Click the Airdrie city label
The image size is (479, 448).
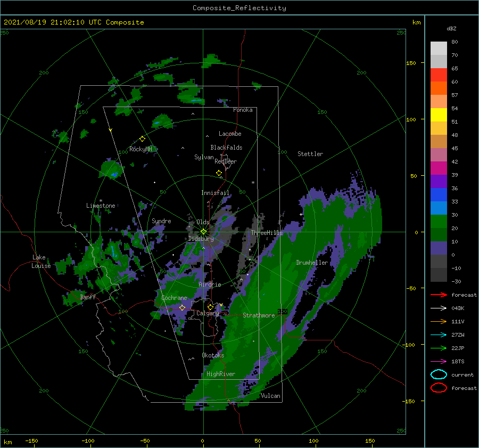[210, 284]
